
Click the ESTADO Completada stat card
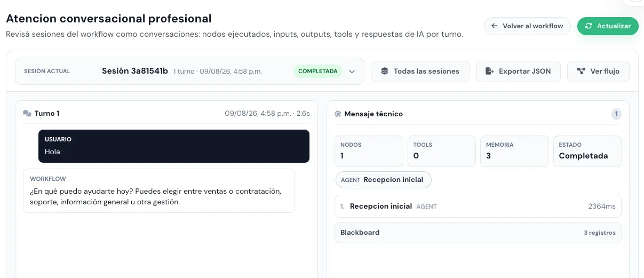(587, 151)
